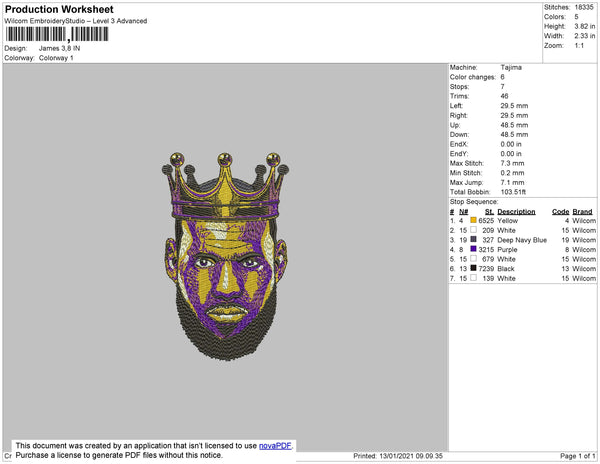Viewport: 600px width, 464px height.
Task: Click the 'Deep Navy Blue' description
Action: pyautogui.click(x=522, y=240)
